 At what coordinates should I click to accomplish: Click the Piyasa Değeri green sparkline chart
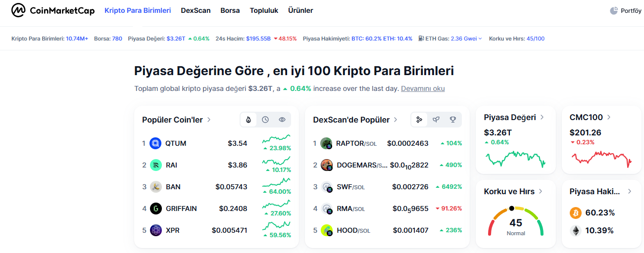pos(516,159)
